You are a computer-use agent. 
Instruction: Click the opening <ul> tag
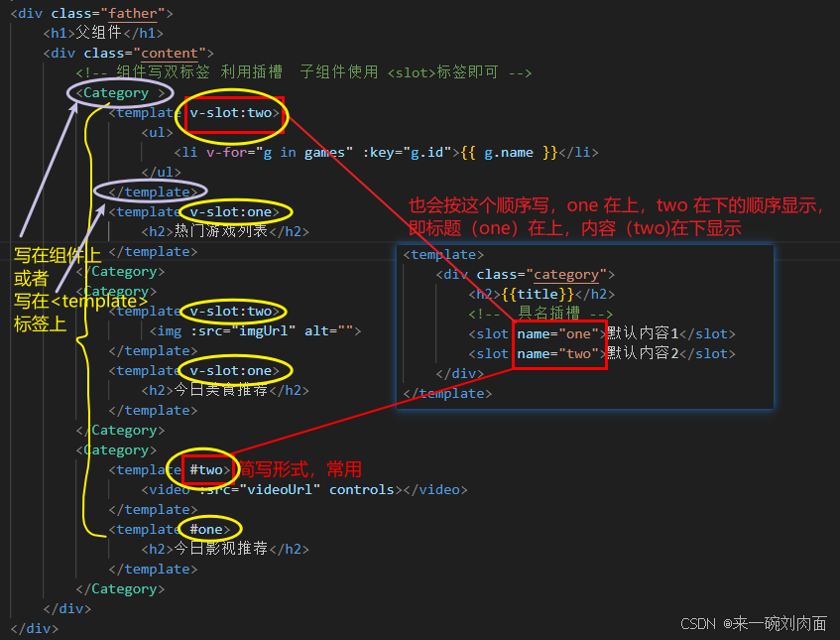click(x=158, y=132)
